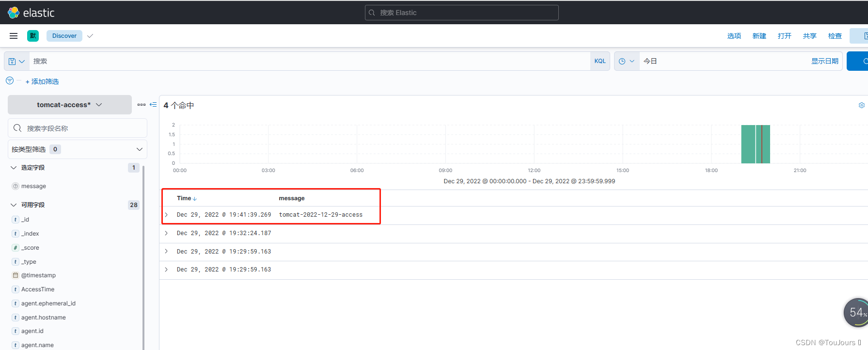868x350 pixels.
Task: Click the 添加筛选 link
Action: (42, 81)
